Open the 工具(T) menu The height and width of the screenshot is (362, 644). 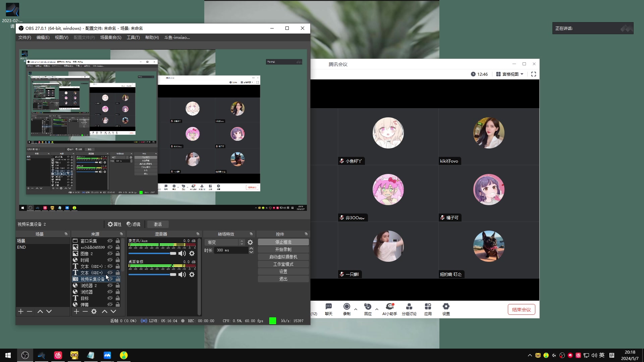[133, 38]
